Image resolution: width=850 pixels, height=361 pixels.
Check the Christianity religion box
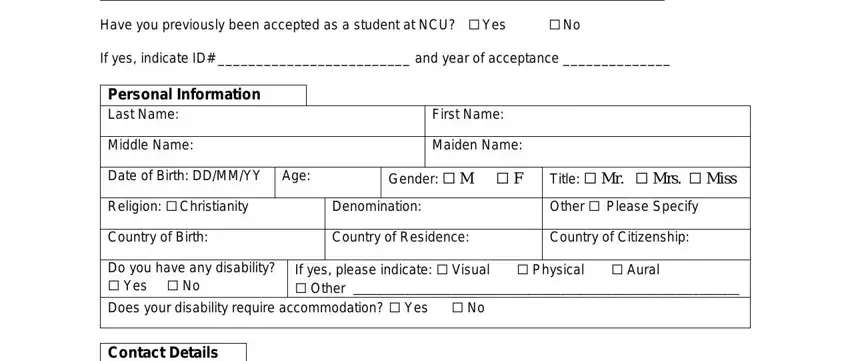(x=172, y=207)
